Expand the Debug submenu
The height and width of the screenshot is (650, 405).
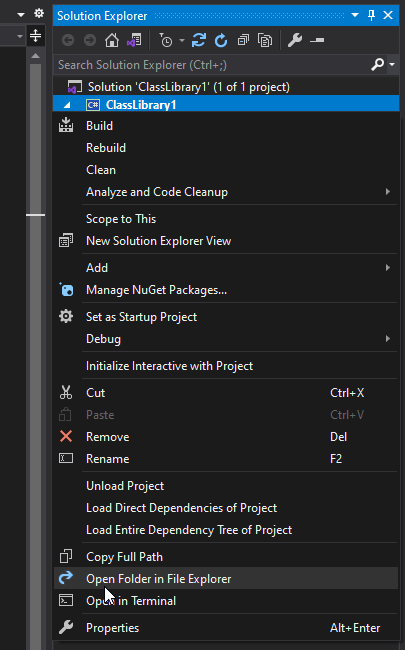tap(226, 339)
